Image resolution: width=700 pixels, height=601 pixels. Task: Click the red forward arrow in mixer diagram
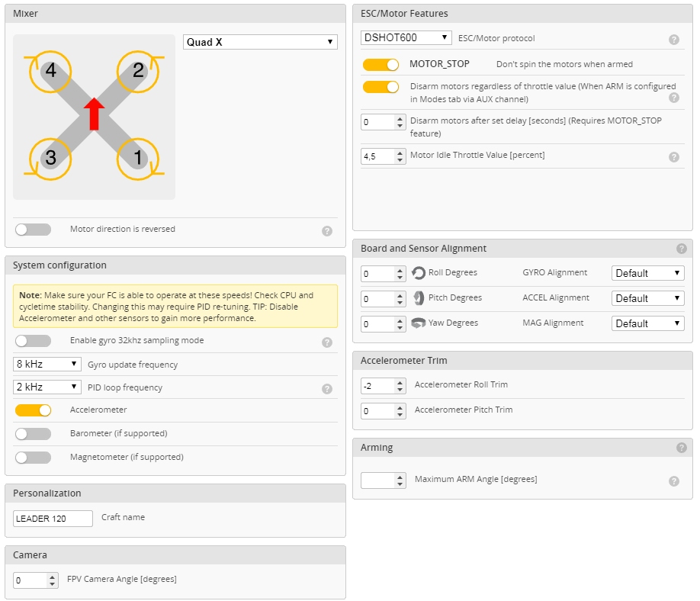[x=95, y=114]
